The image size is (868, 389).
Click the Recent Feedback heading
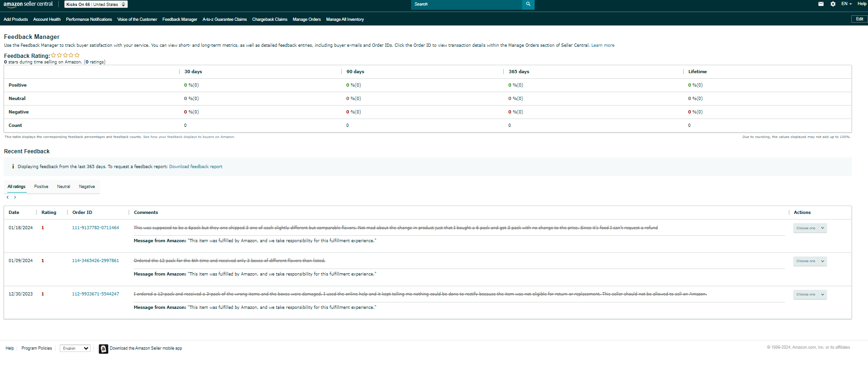(x=27, y=151)
